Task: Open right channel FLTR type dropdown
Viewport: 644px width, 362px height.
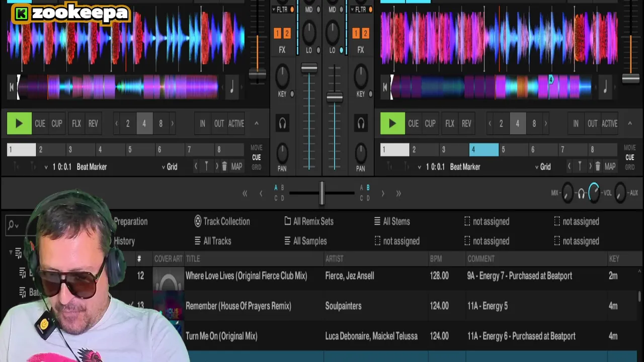Action: (x=352, y=10)
